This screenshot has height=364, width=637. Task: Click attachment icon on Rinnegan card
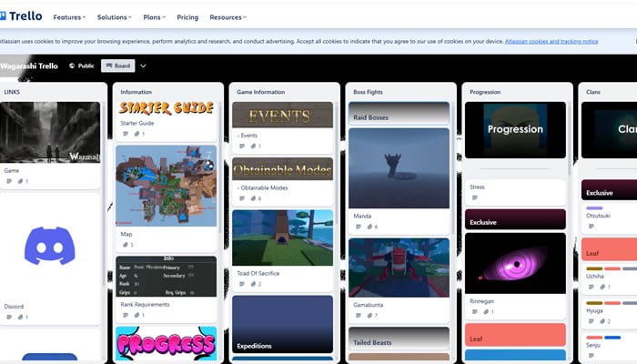(486, 311)
